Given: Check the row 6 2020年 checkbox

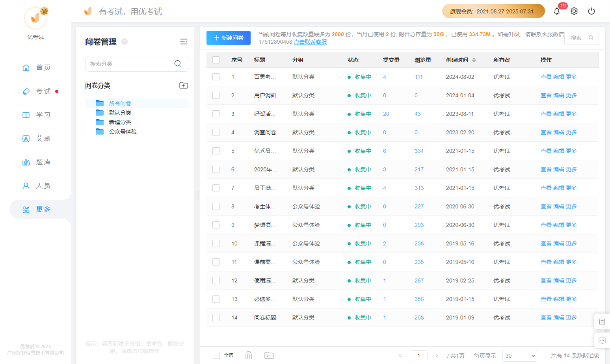Looking at the screenshot, I should coord(216,169).
